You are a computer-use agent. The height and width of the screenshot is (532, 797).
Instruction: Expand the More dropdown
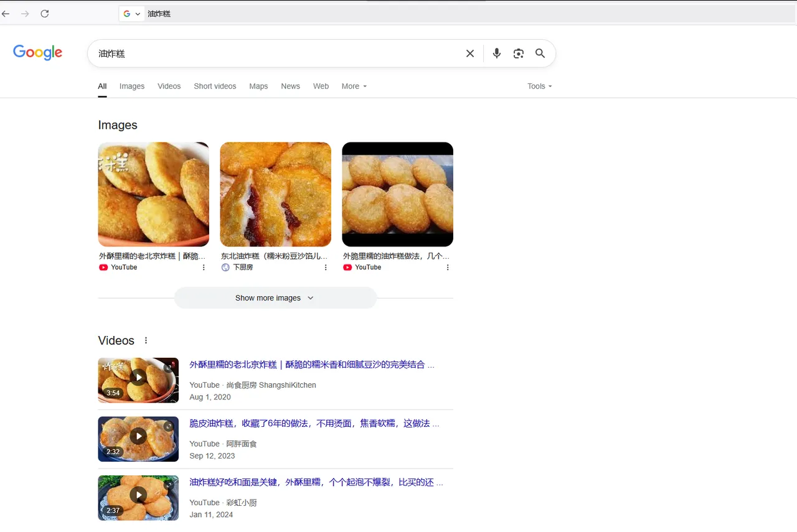point(354,86)
